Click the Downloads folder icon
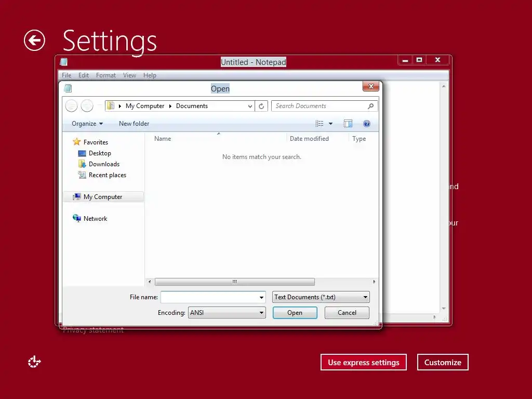Screen dimensions: 532x399 [82, 164]
